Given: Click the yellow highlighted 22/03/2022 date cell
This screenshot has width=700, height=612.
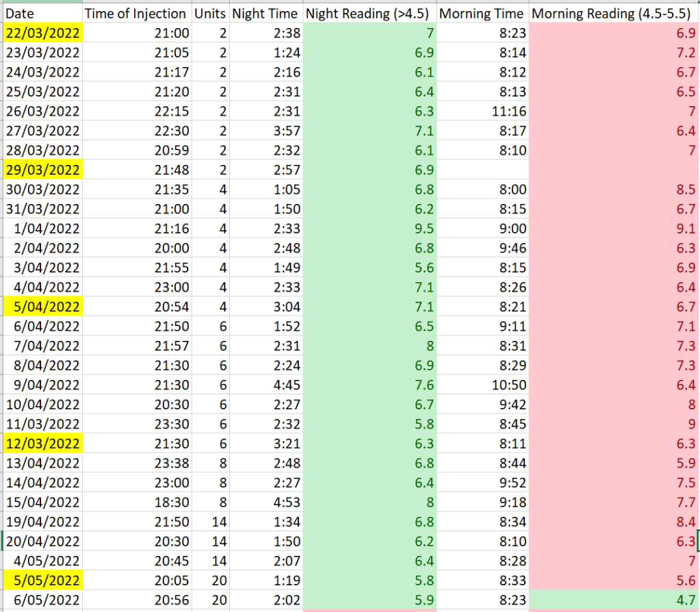Looking at the screenshot, I should point(42,33).
